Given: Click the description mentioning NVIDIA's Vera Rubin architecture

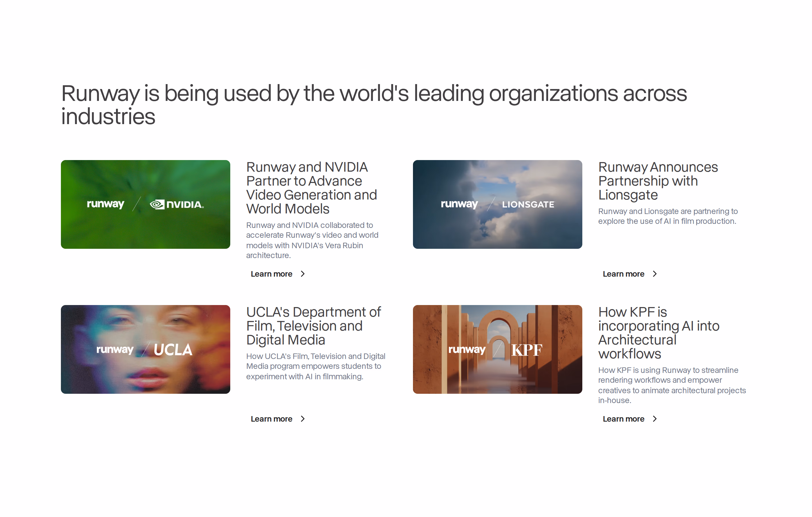Looking at the screenshot, I should point(312,240).
